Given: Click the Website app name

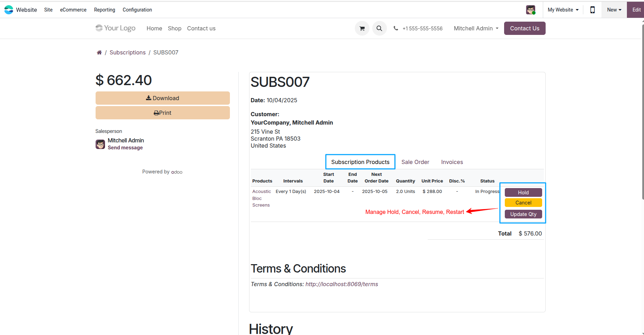Looking at the screenshot, I should pyautogui.click(x=27, y=10).
